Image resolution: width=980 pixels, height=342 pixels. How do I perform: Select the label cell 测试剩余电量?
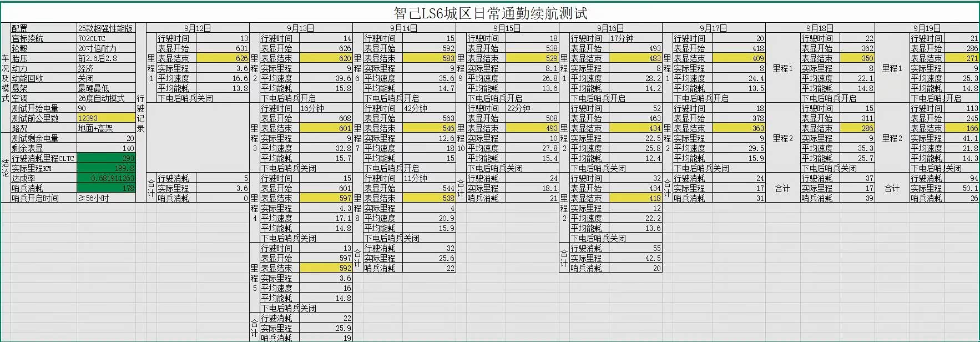coord(44,138)
